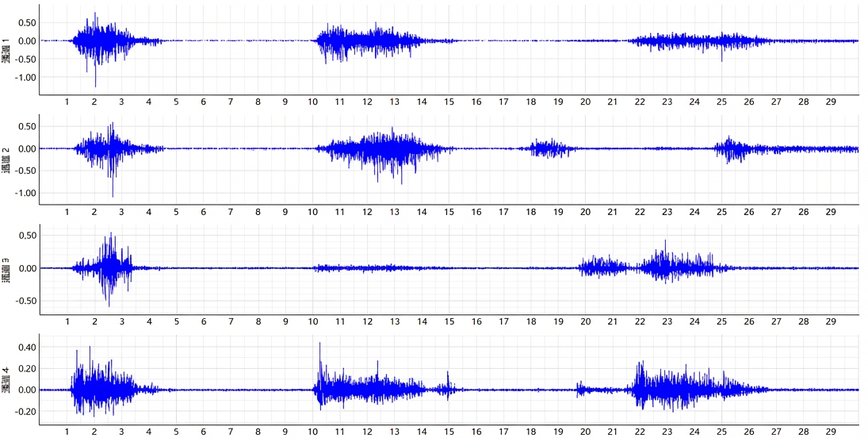Screen dimensions: 868x438
Task: Click the 10 tick on 通道 1 time axis
Action: pyautogui.click(x=312, y=102)
